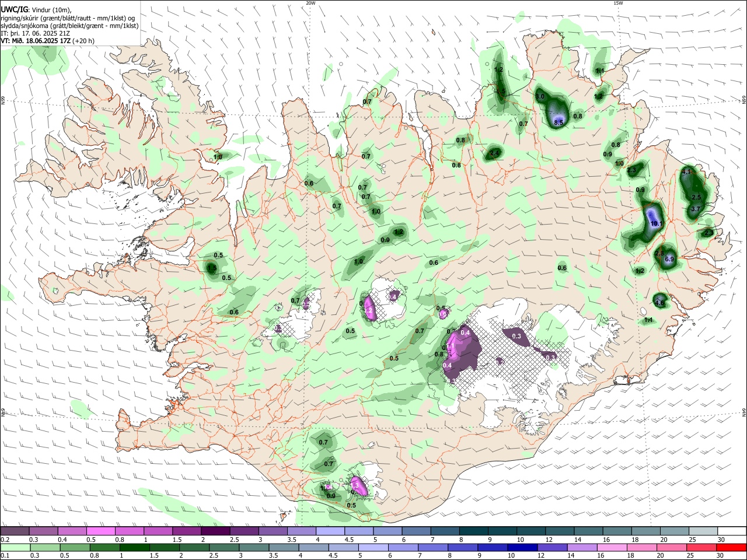Viewport: 747px width, 560px height.
Task: Click the 6.9 precipitation value on the map
Action: click(669, 259)
